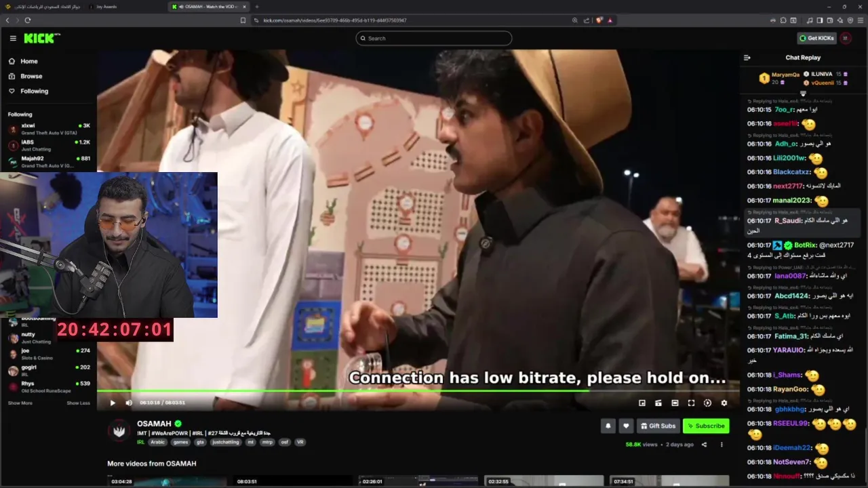This screenshot has height=488, width=868.
Task: Enter fullscreen video mode
Action: click(x=691, y=403)
